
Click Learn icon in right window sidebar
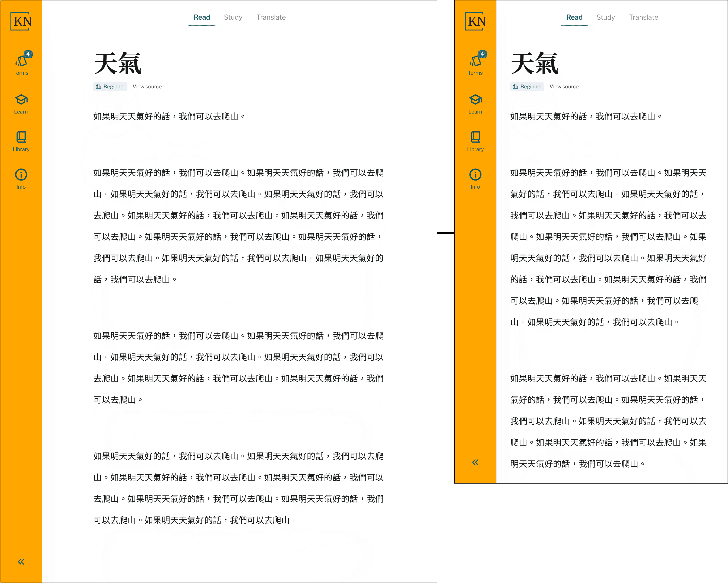475,103
